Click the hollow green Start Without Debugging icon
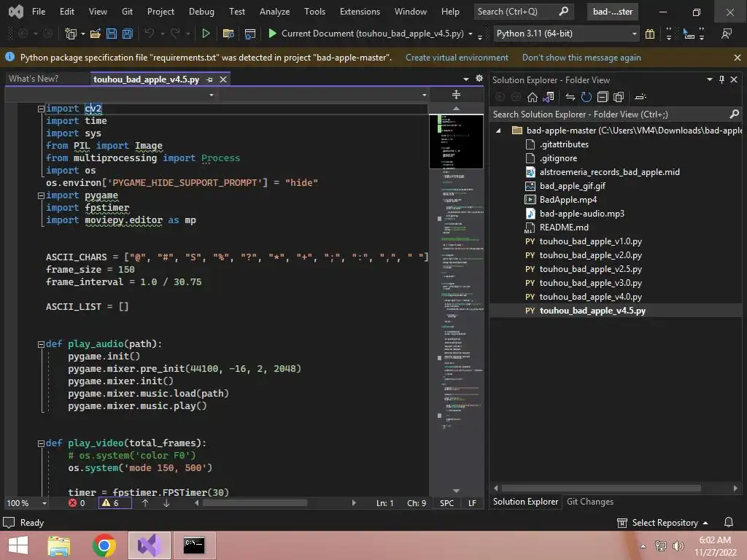747x560 pixels. pos(206,34)
